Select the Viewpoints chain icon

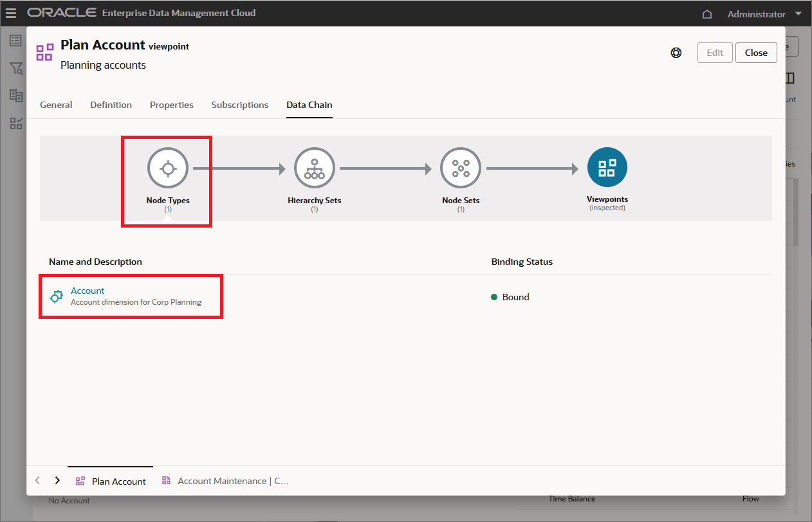607,168
